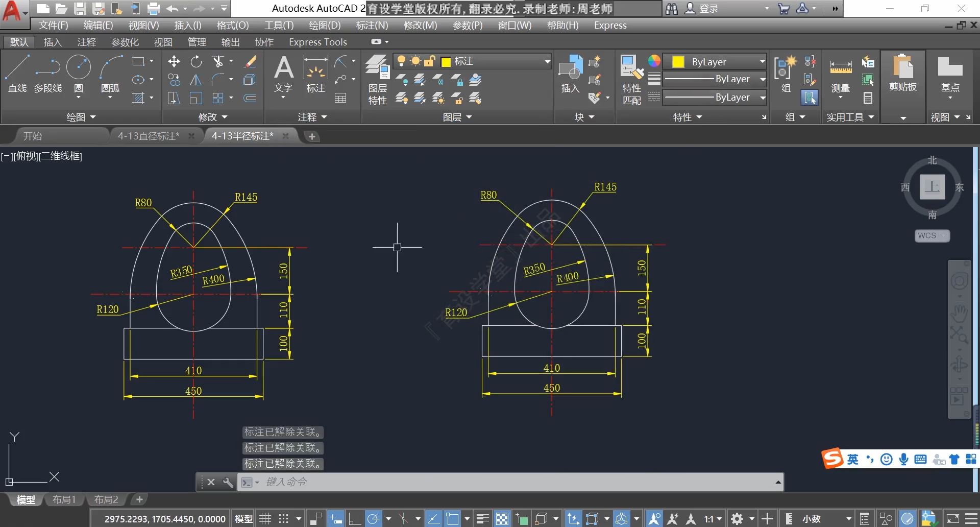Activate the Mirror tool
980x527 pixels.
196,80
